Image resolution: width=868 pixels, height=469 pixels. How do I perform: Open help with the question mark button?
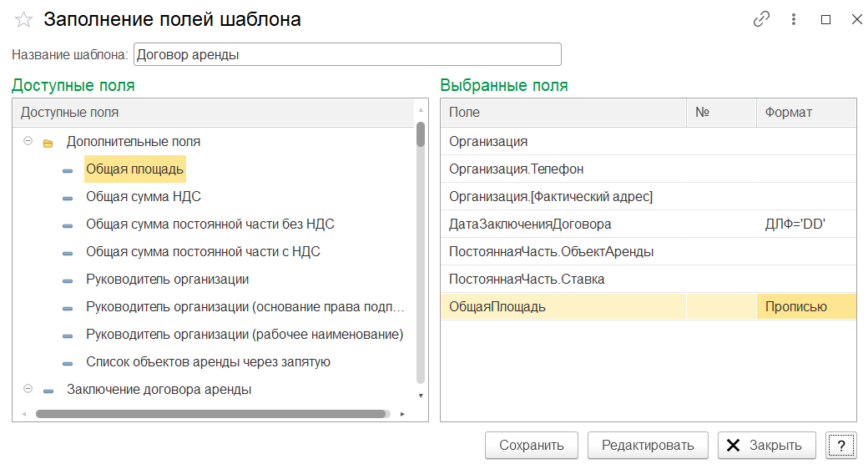(840, 445)
